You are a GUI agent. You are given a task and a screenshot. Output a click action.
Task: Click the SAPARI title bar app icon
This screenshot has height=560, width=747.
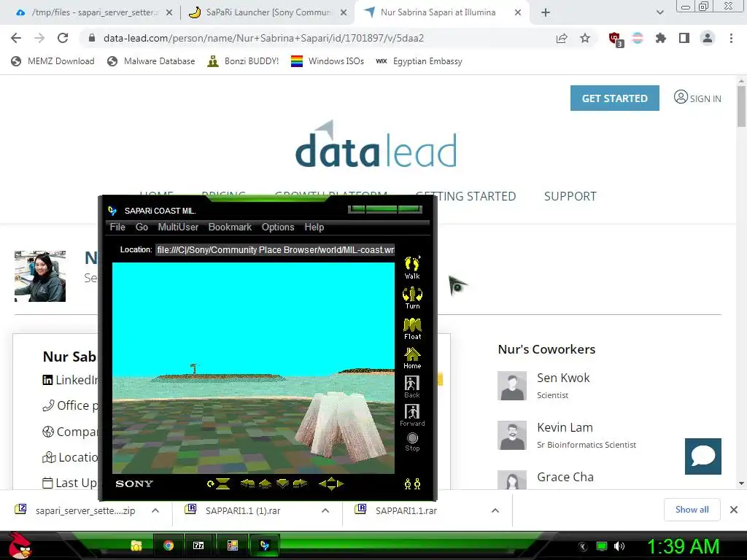point(112,211)
